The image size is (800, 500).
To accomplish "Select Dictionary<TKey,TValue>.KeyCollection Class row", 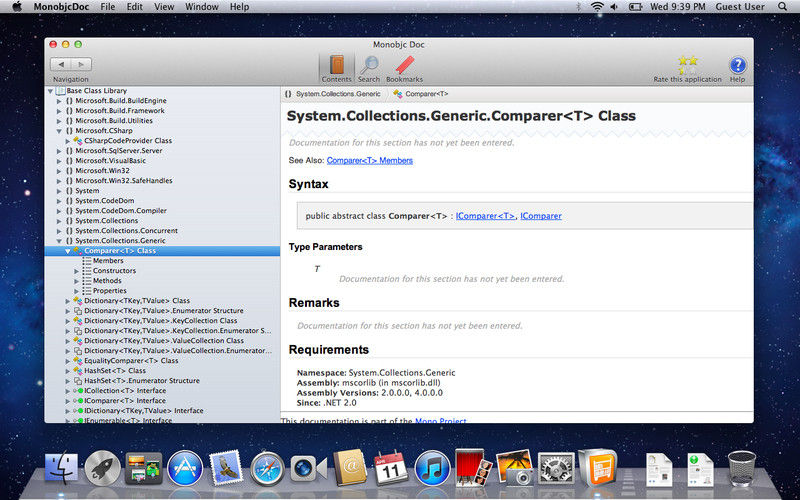I will click(x=162, y=321).
